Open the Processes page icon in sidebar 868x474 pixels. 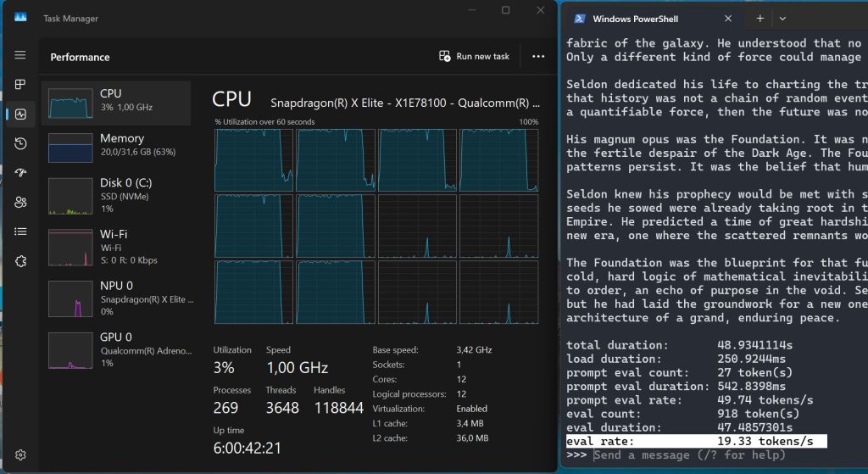pyautogui.click(x=20, y=85)
